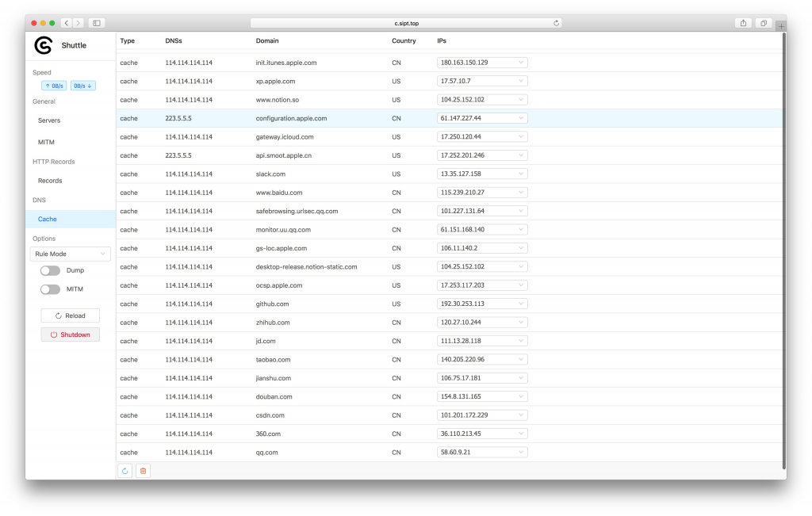Click Safari's new tab plus icon
Screen dimensions: 812x516
click(781, 26)
